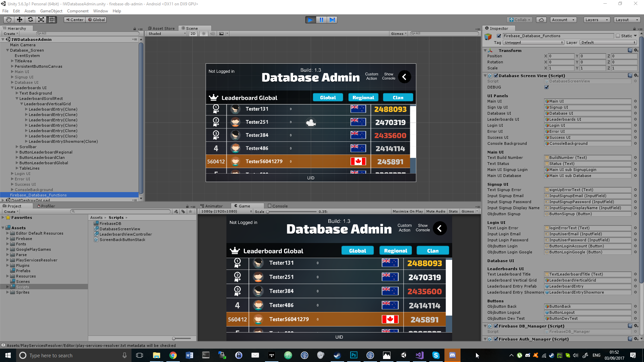Toggle the Static checkbox

(x=618, y=36)
